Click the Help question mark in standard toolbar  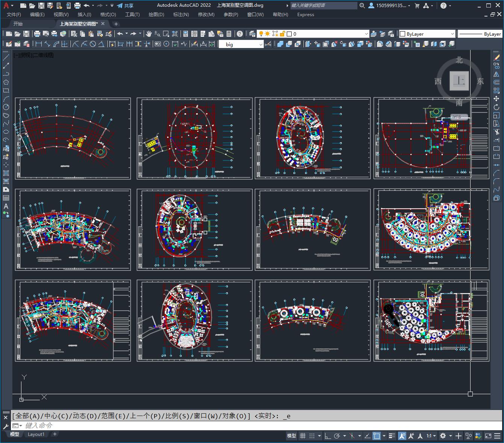point(240,34)
